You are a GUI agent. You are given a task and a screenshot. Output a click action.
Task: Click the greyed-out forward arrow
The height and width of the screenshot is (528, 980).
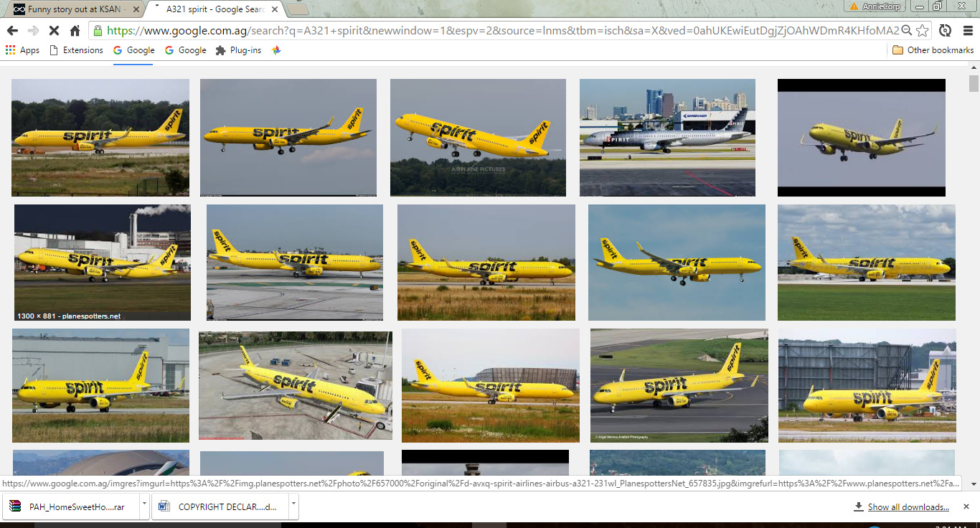tap(33, 30)
